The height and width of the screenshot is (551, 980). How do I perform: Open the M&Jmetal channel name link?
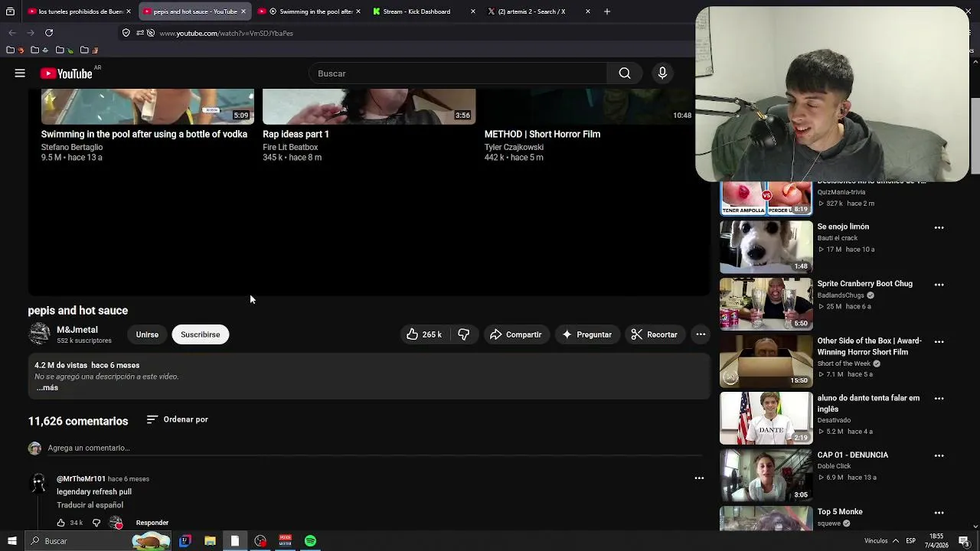pyautogui.click(x=77, y=330)
